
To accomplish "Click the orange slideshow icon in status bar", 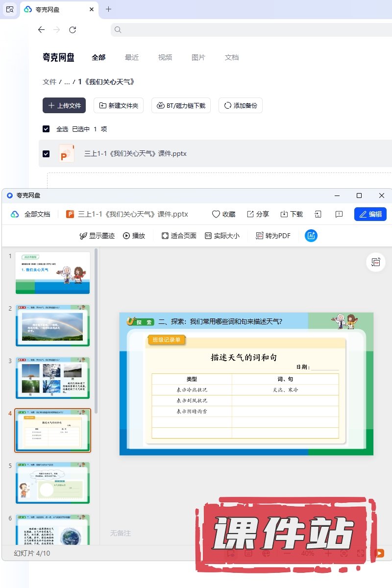I will 379,553.
